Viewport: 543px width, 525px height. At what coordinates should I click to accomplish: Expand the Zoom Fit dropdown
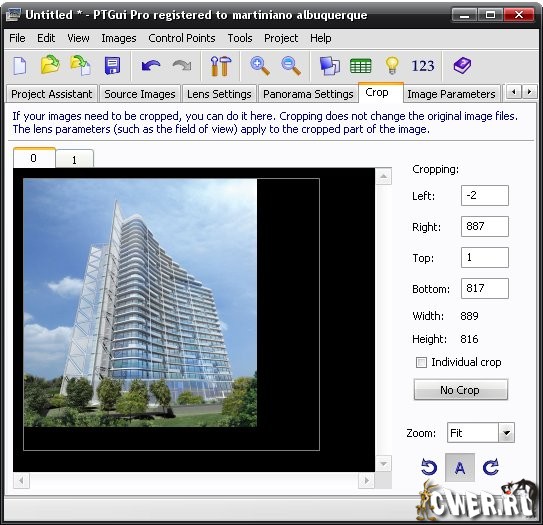tap(507, 433)
